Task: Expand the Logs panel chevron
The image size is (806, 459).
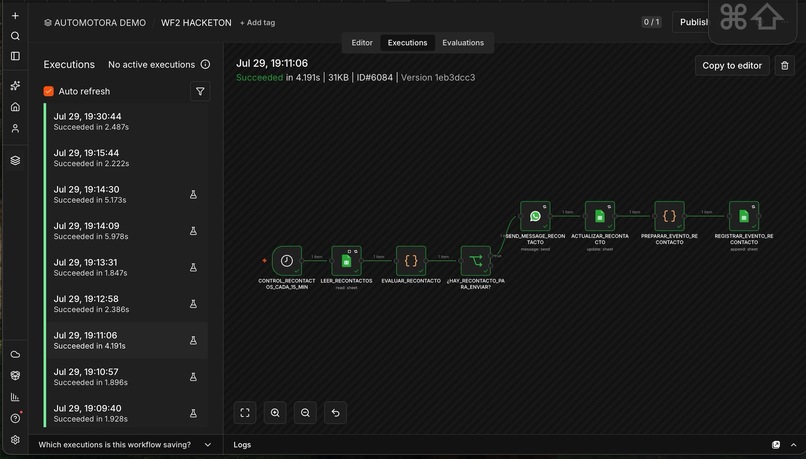Action: point(793,445)
